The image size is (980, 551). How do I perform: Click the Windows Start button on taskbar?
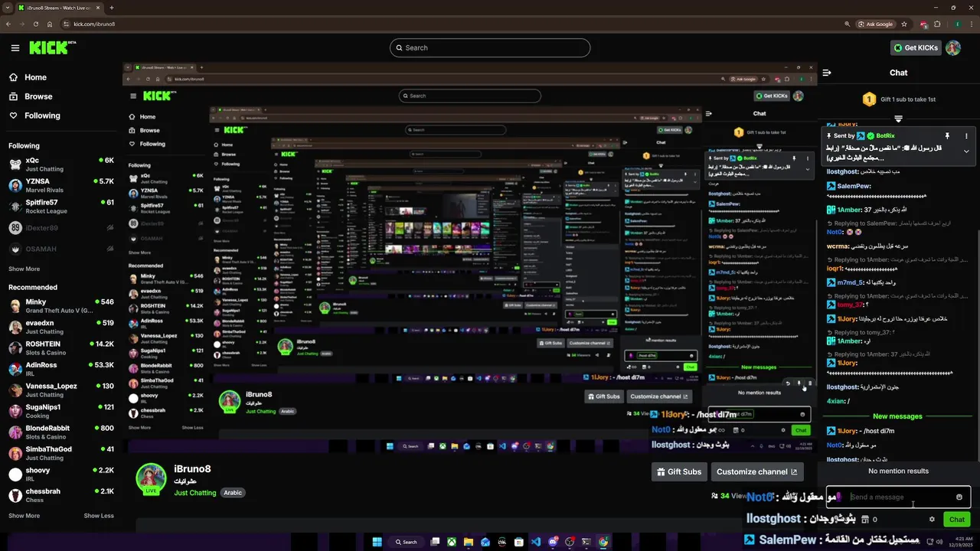click(377, 542)
